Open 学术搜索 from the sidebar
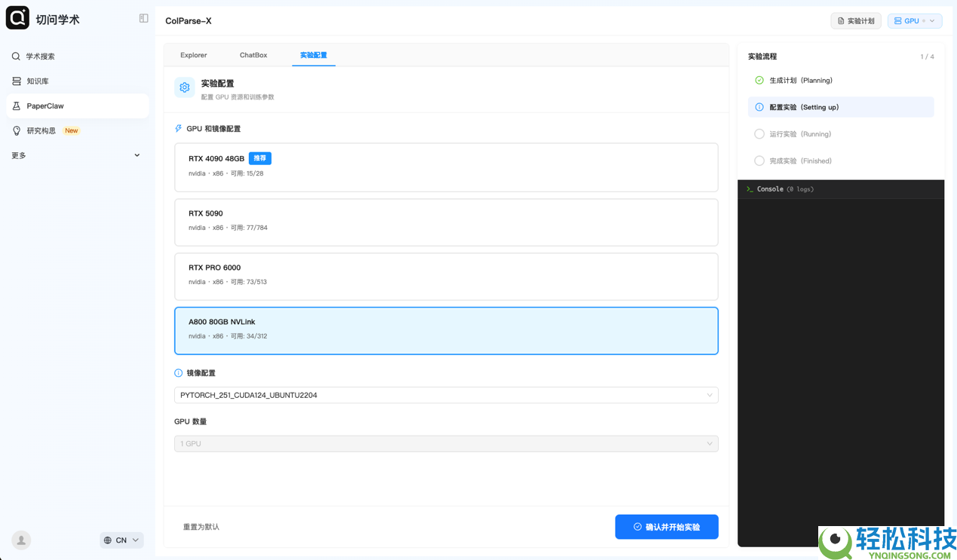957x560 pixels. (x=78, y=57)
